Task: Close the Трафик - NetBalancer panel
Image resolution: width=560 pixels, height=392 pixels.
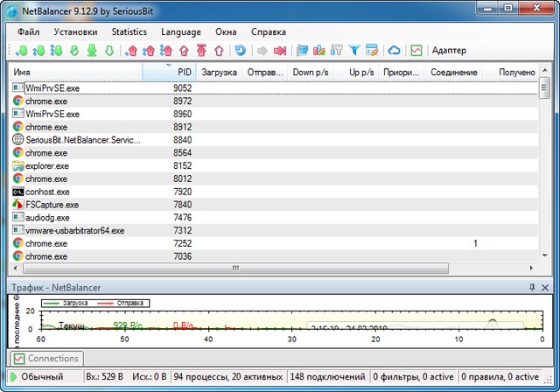Action: [x=547, y=287]
